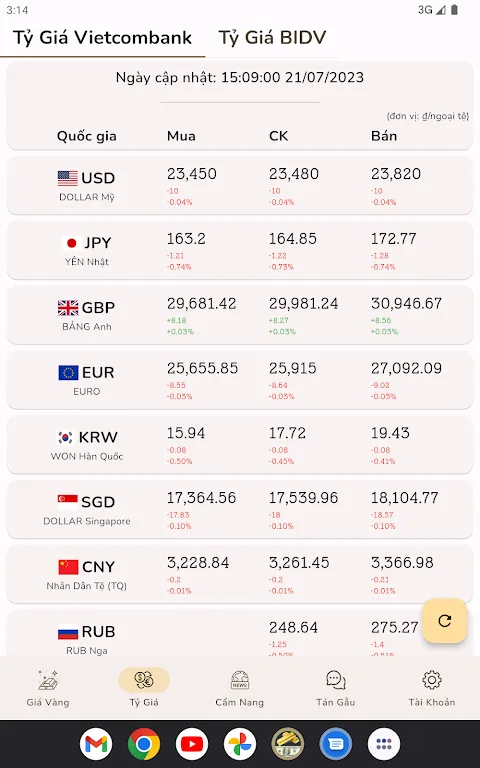Tap the GBP Bảng Anh row

(x=240, y=315)
